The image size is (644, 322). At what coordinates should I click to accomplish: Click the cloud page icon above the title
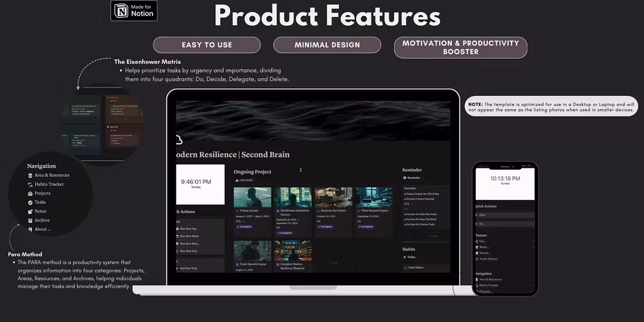(x=179, y=140)
